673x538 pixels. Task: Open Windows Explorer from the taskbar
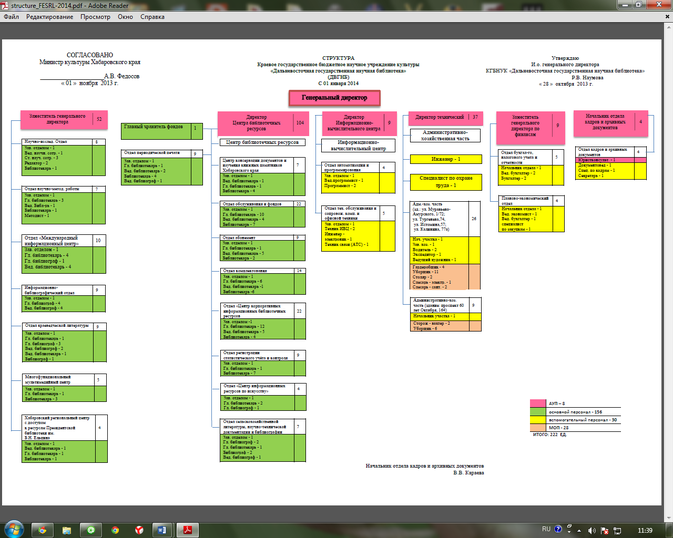tap(67, 530)
